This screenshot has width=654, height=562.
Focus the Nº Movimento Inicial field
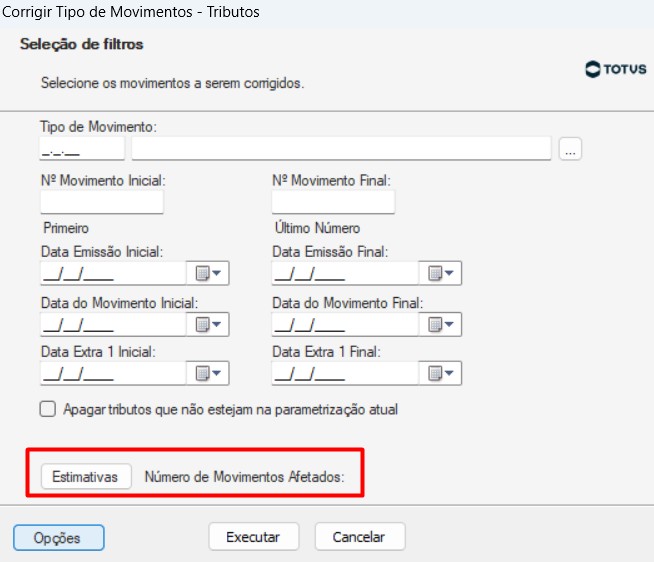pyautogui.click(x=102, y=202)
